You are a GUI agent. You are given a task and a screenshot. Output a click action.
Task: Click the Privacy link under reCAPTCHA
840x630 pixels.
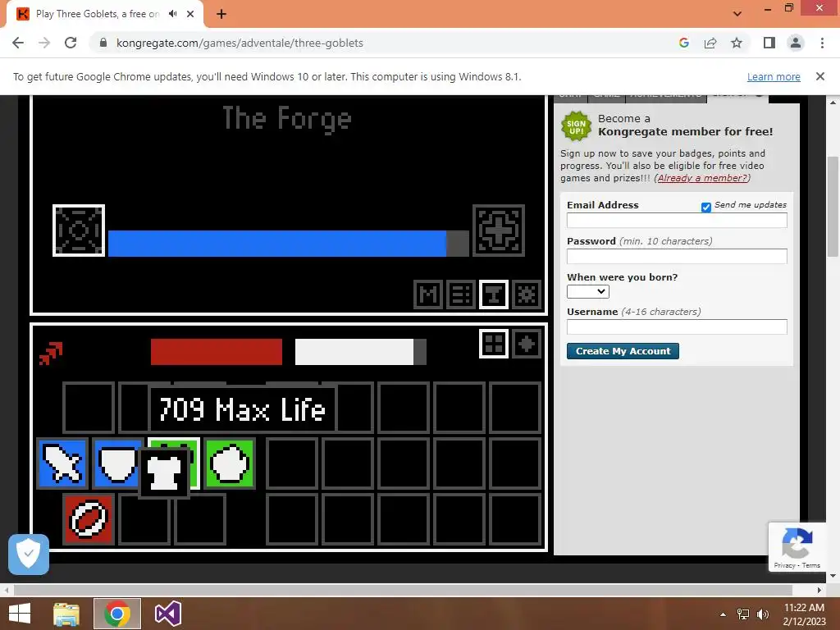(x=784, y=565)
